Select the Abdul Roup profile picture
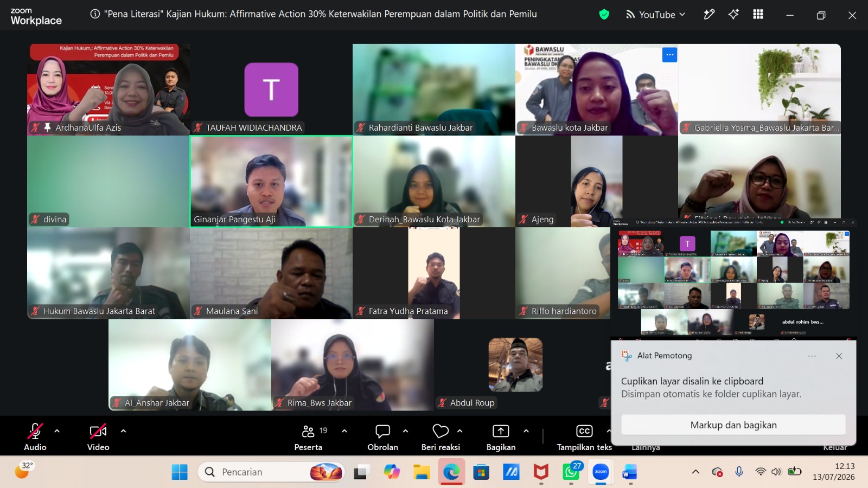 coord(515,364)
